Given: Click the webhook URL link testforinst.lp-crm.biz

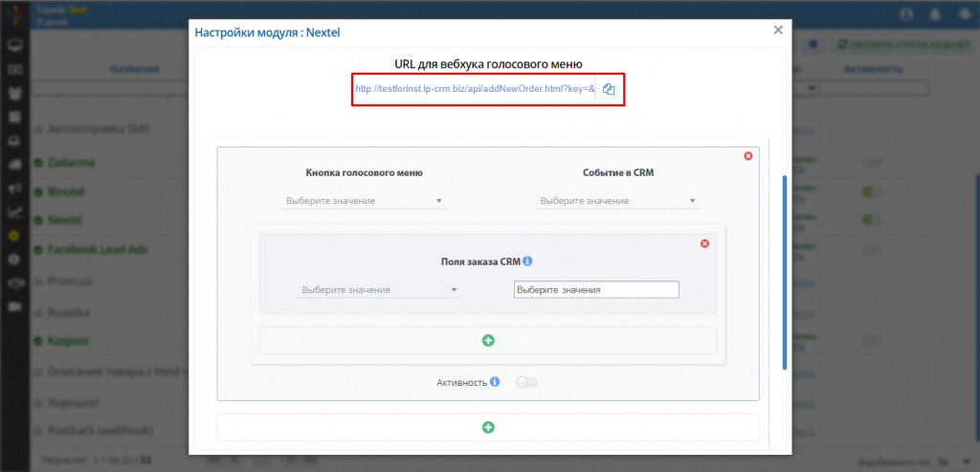Looking at the screenshot, I should [x=475, y=89].
